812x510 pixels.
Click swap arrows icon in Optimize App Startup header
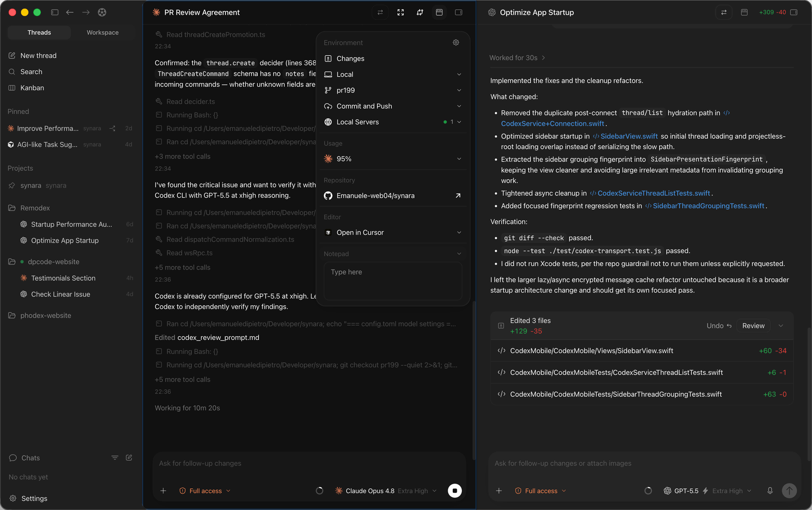(724, 12)
